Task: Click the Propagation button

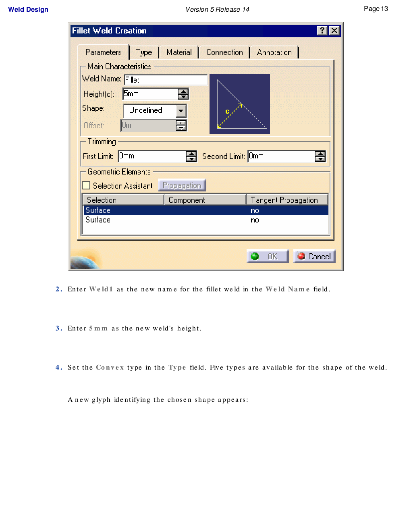Action: click(182, 185)
